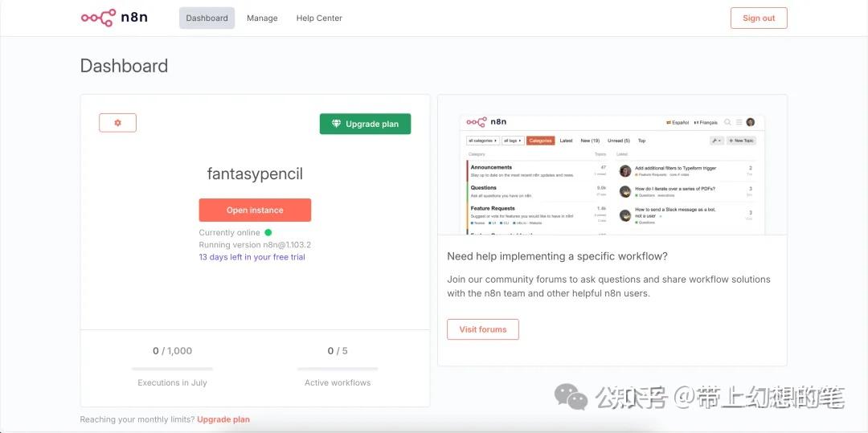Click the community forum screenshot thumbnail
The height and width of the screenshot is (433, 868).
coord(612,175)
